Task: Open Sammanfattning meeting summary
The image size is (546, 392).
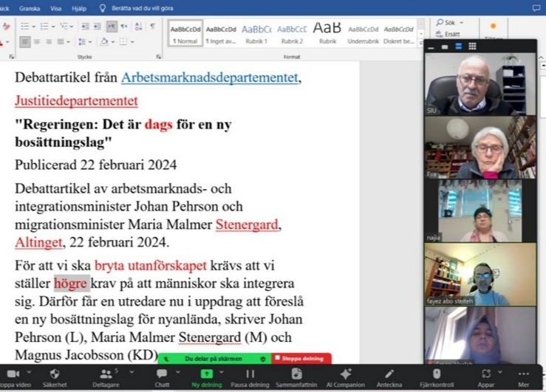Action: 296,378
